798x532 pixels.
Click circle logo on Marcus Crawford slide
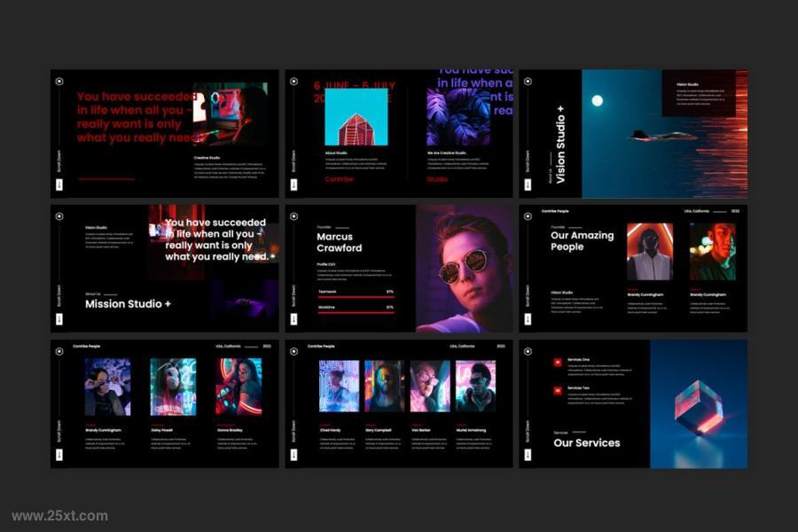click(x=293, y=216)
